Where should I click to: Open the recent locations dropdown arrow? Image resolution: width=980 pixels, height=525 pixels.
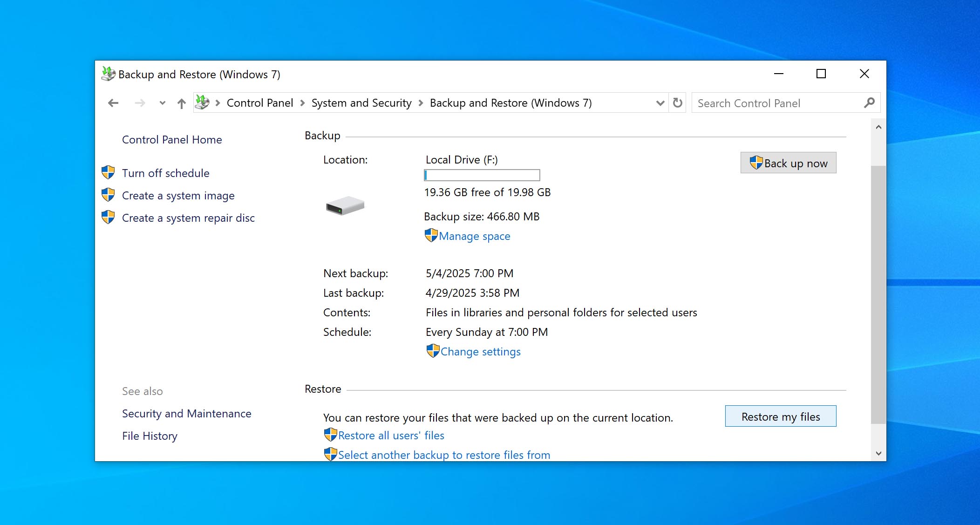coord(162,103)
